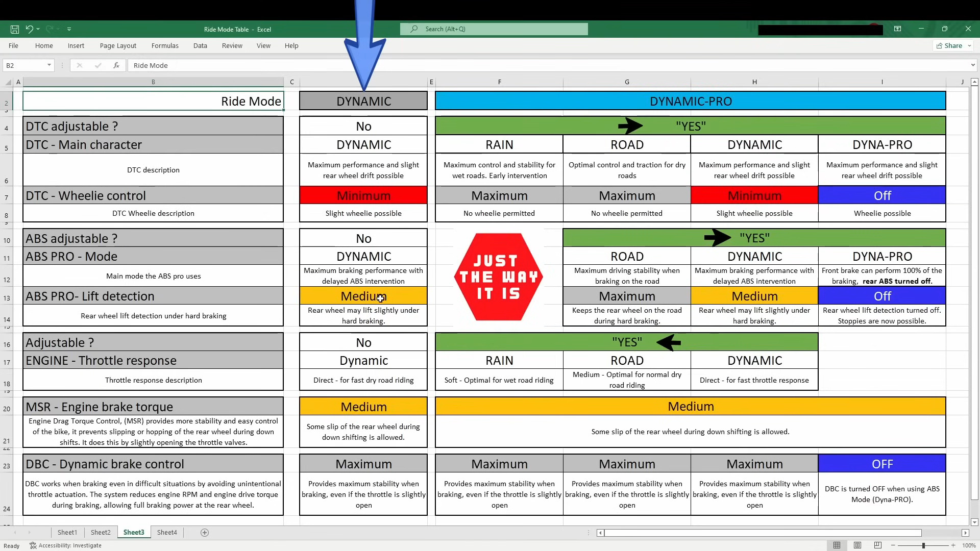The image size is (980, 551).
Task: Select column H header
Action: (754, 82)
